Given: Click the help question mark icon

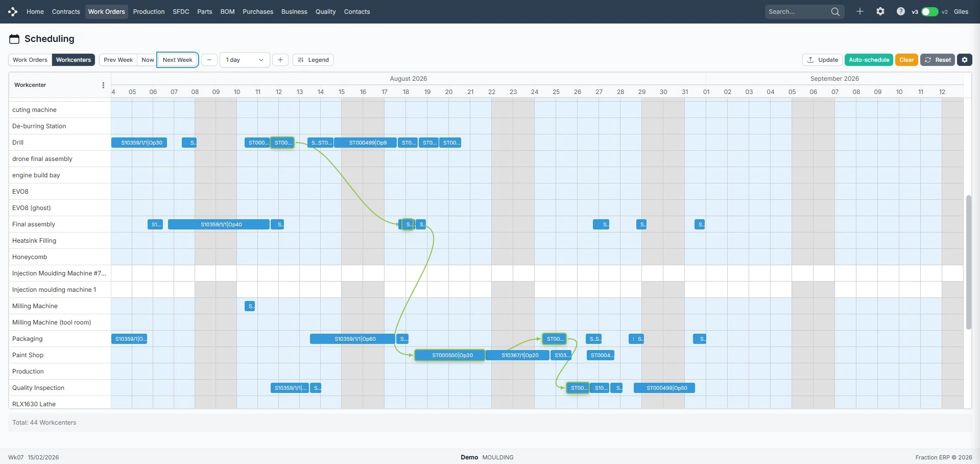Looking at the screenshot, I should pos(900,11).
